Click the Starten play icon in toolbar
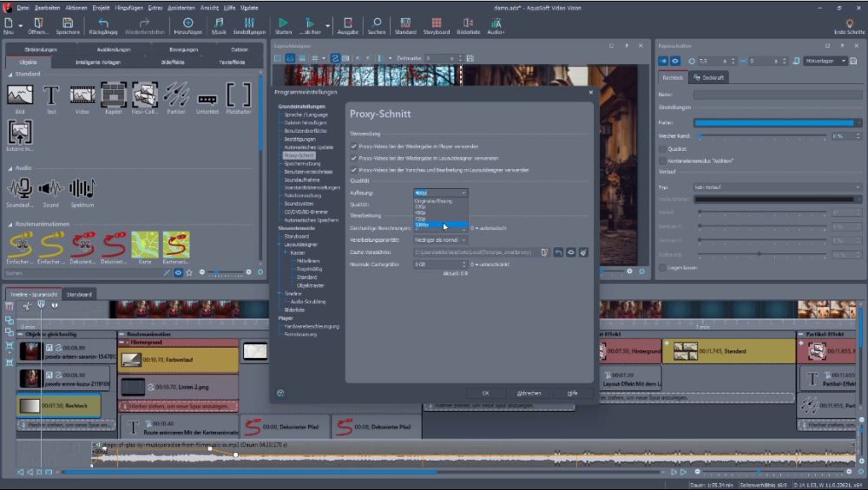The width and height of the screenshot is (868, 490). tap(283, 23)
